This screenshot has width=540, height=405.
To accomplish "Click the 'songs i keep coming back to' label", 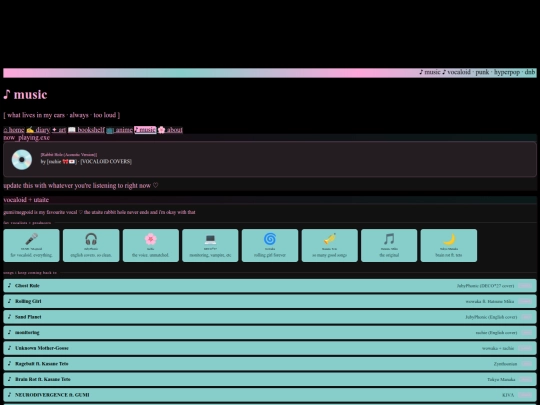I will pos(30,273).
